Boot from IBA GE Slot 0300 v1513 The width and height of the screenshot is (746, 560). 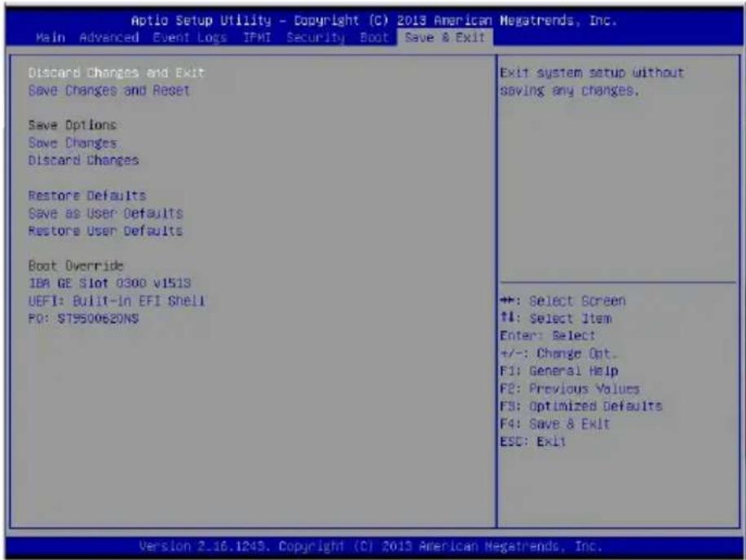tap(109, 283)
